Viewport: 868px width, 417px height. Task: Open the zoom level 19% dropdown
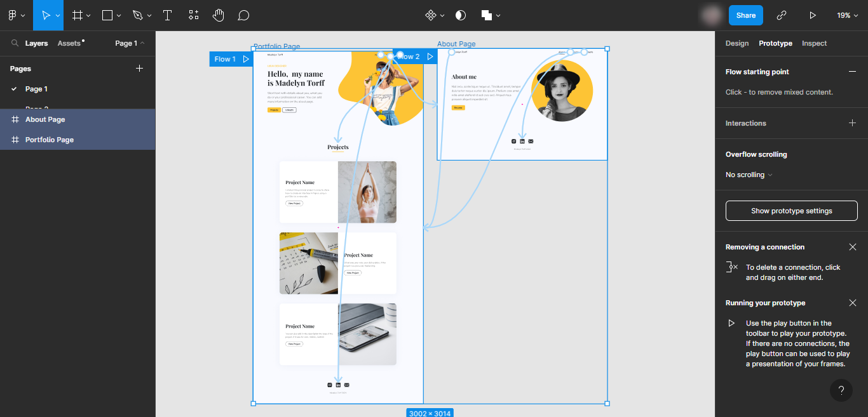848,15
